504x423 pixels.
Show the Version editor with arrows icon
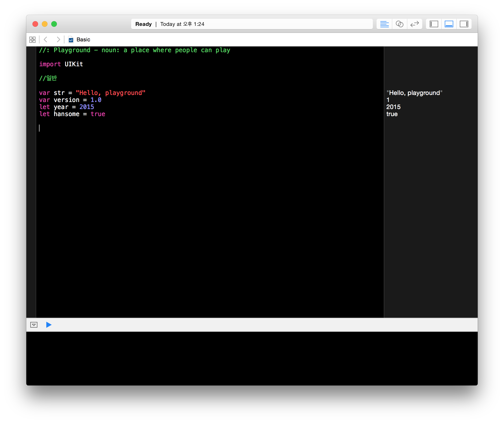[414, 24]
